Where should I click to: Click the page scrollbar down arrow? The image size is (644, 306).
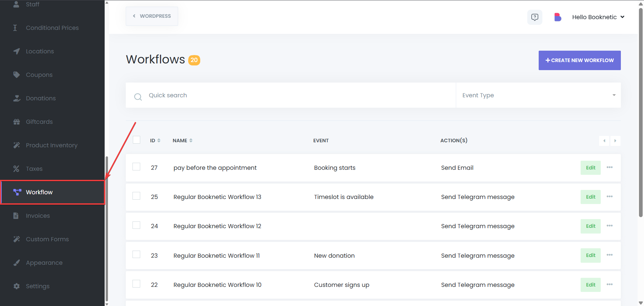click(641, 303)
